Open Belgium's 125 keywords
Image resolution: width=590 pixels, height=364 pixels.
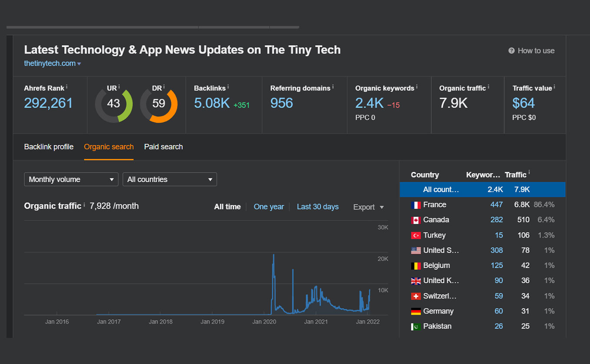tap(497, 266)
